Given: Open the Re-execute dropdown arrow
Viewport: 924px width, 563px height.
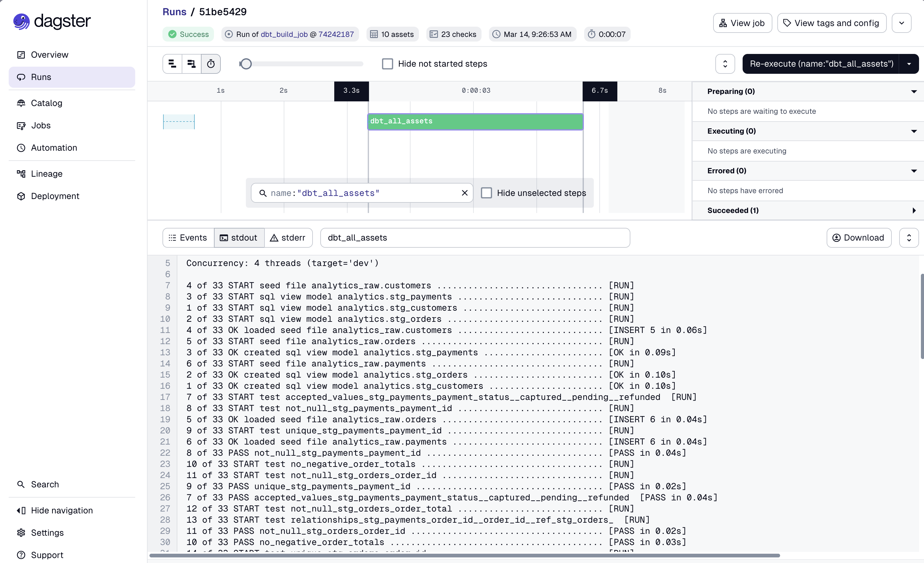Looking at the screenshot, I should 909,64.
